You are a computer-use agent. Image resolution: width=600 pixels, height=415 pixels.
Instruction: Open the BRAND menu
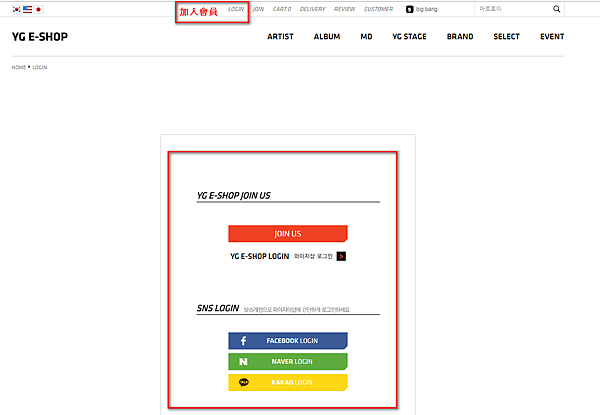coord(460,37)
